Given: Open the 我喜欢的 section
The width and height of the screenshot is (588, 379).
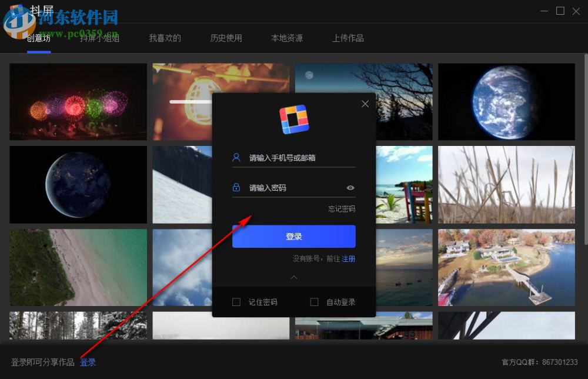Looking at the screenshot, I should [165, 38].
